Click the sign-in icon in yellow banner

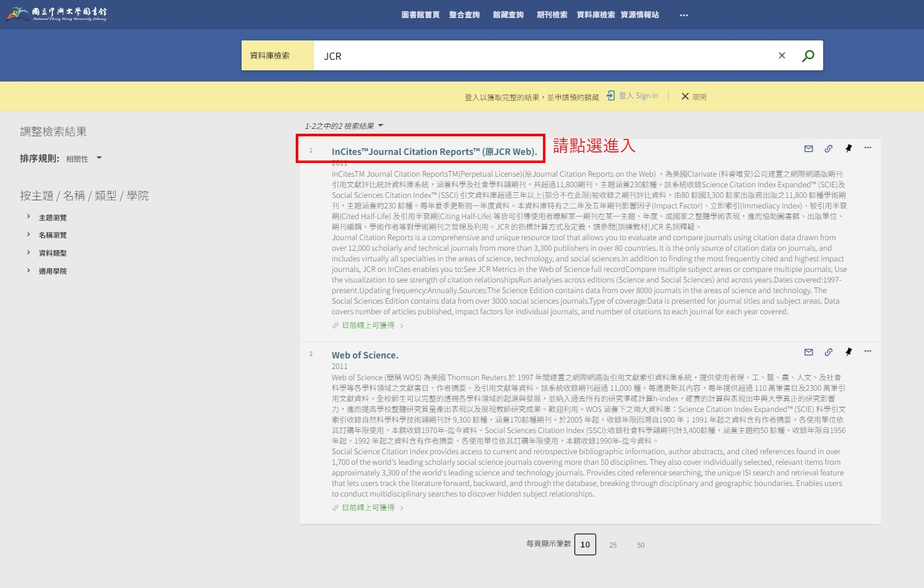pos(611,96)
